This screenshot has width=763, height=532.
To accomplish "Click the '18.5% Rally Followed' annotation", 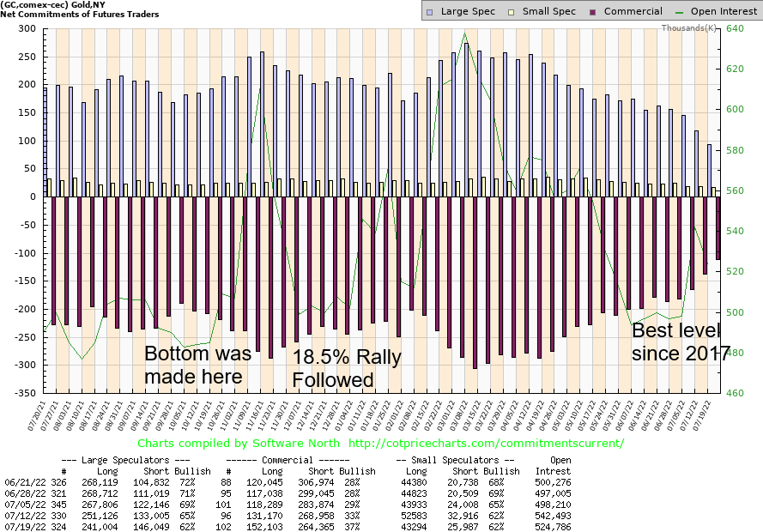I will click(346, 369).
